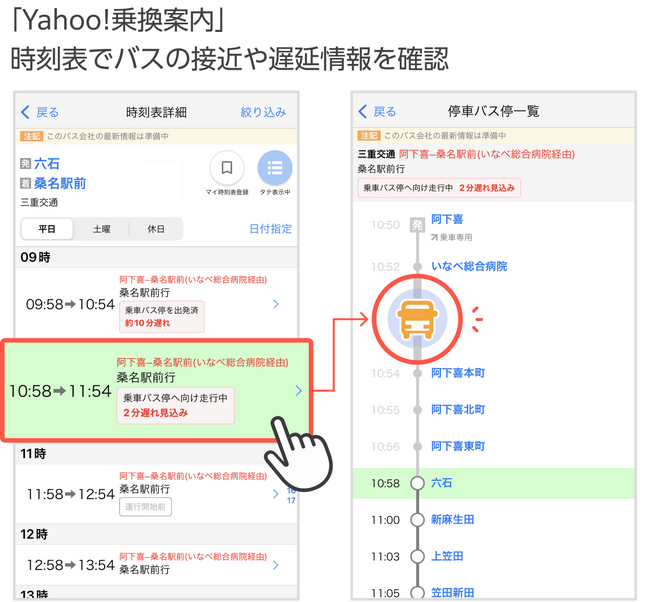Open the いなべ総合病院 stop link
Image resolution: width=650 pixels, height=602 pixels.
click(468, 266)
